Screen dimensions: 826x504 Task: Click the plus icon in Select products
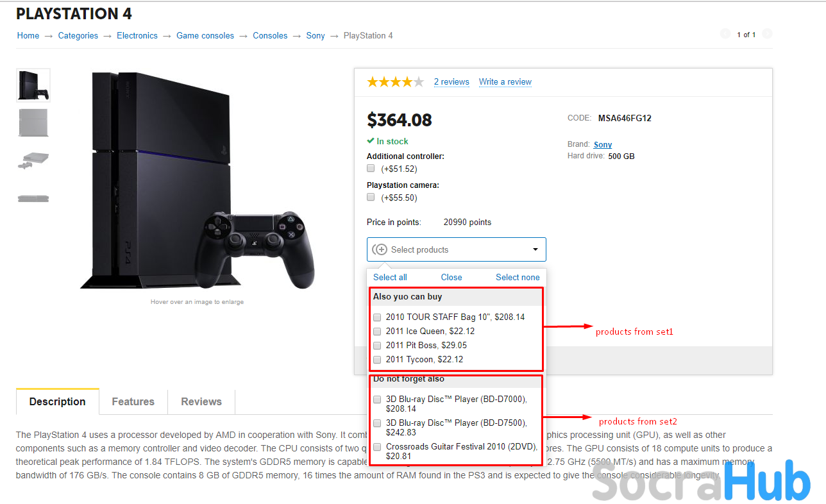click(x=380, y=249)
